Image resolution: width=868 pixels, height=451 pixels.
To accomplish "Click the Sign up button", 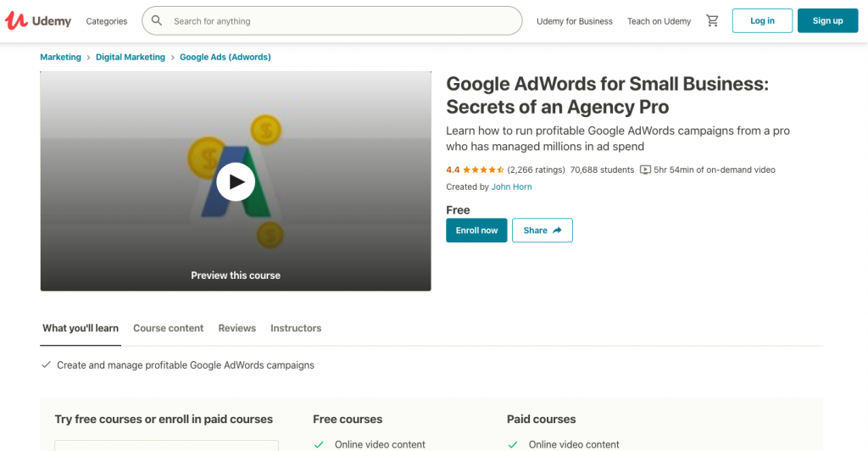I will click(827, 20).
